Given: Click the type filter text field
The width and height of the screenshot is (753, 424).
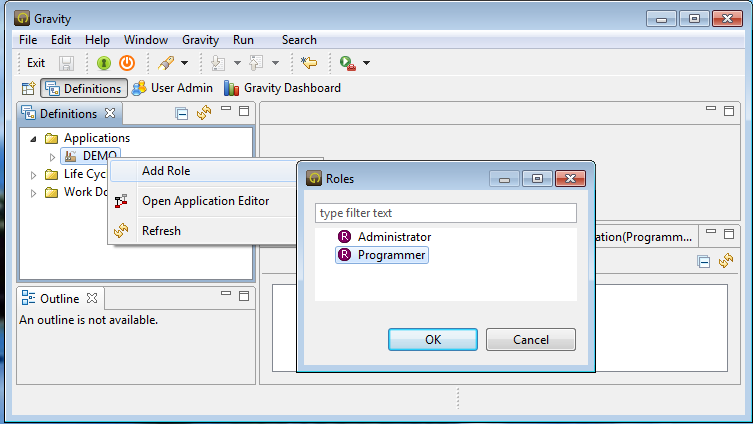Looking at the screenshot, I should click(x=446, y=213).
